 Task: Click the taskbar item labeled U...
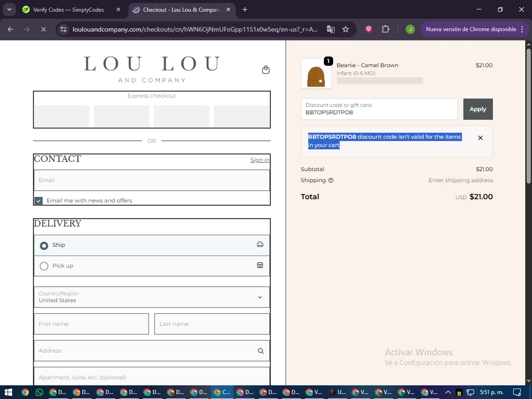coord(337,392)
